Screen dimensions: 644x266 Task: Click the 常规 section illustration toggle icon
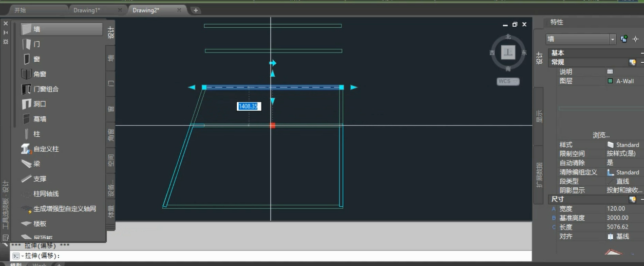pos(633,62)
